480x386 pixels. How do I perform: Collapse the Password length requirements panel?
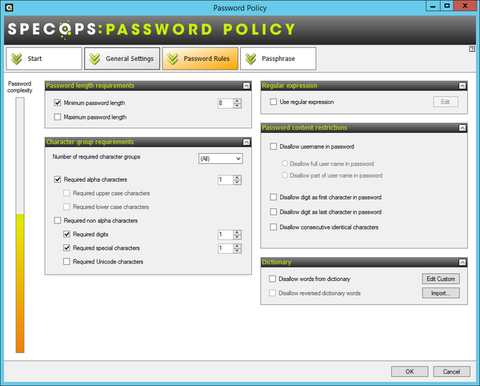click(x=246, y=86)
